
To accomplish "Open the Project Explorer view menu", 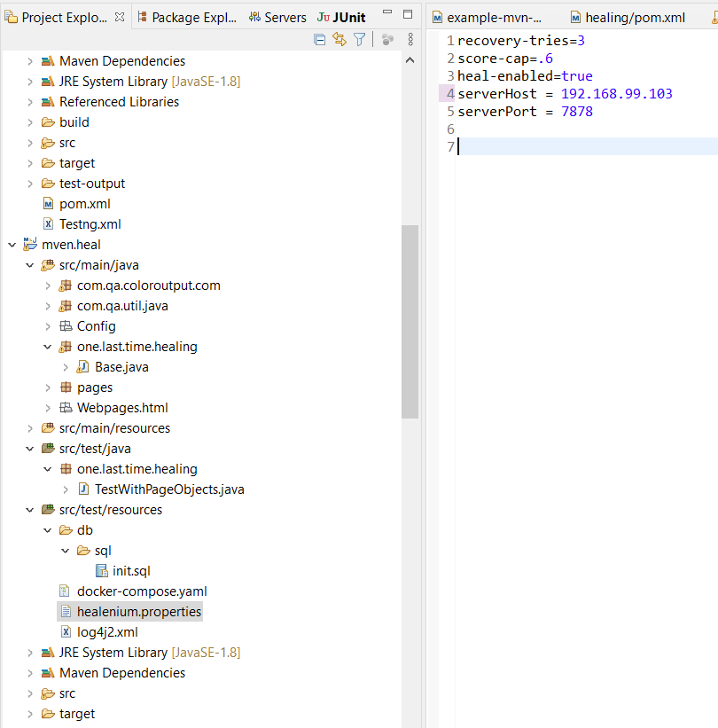I will pos(410,40).
